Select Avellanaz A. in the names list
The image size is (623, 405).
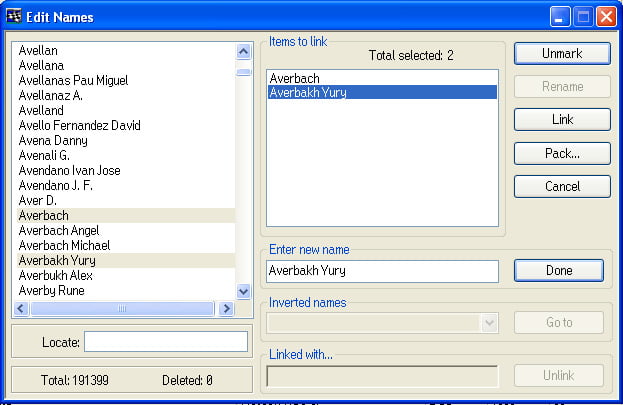126,96
